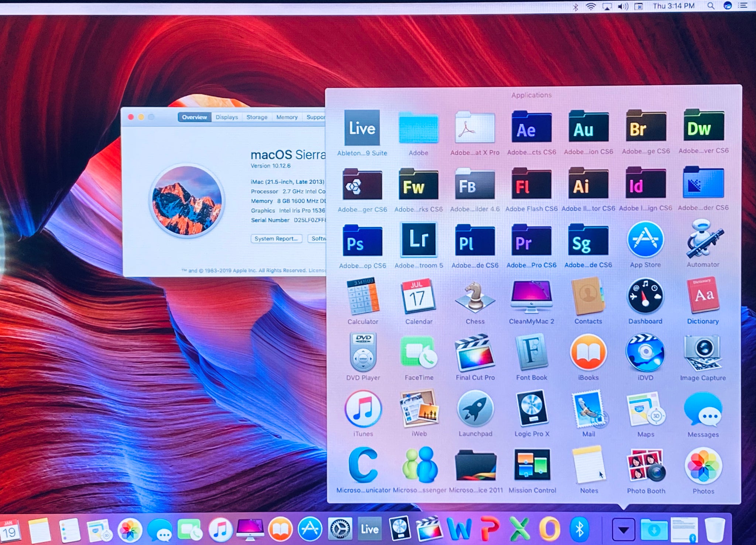The width and height of the screenshot is (756, 545).
Task: Open the Adobe Photoshop CS6 folder
Action: click(362, 241)
